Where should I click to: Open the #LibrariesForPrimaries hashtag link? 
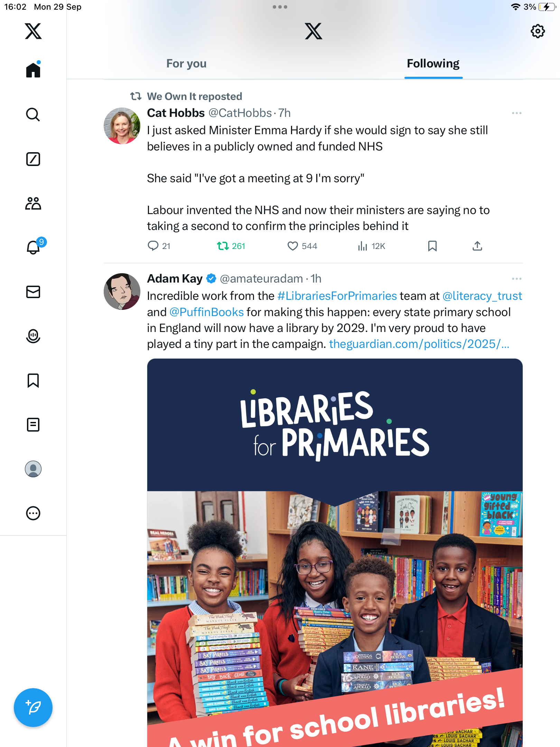[337, 296]
